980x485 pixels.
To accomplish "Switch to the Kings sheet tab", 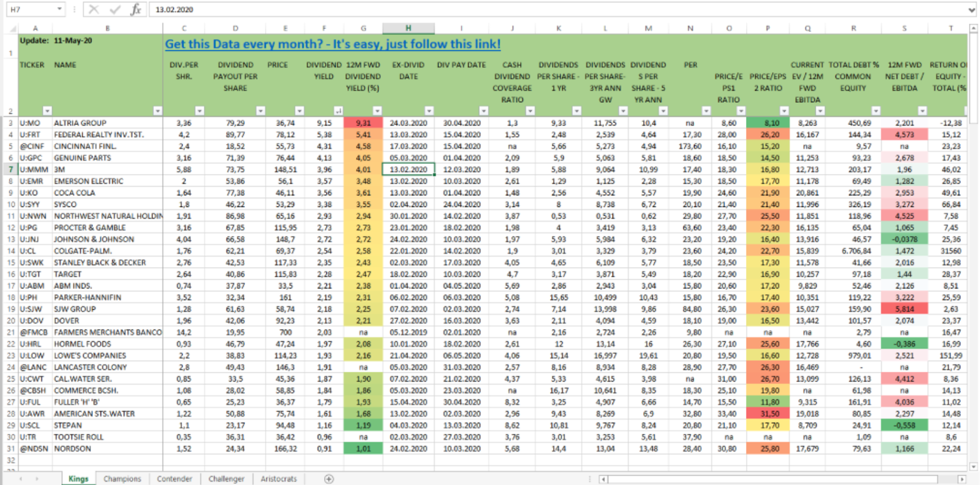I will click(78, 479).
